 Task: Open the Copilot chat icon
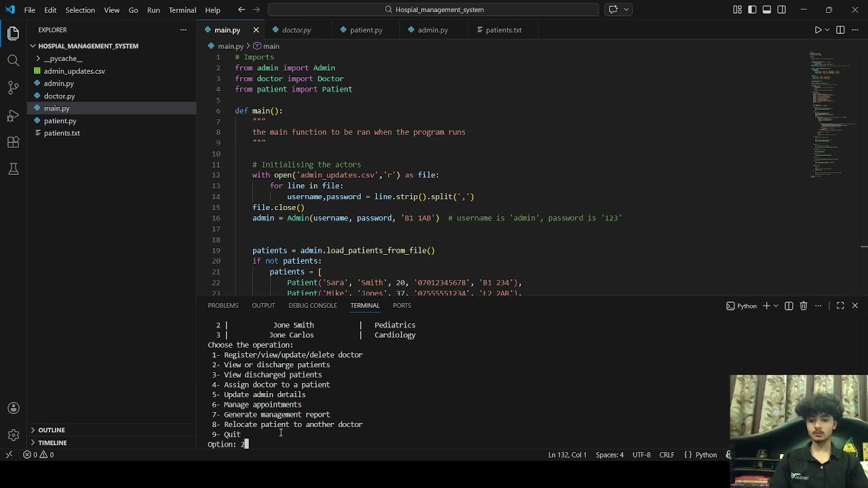613,9
